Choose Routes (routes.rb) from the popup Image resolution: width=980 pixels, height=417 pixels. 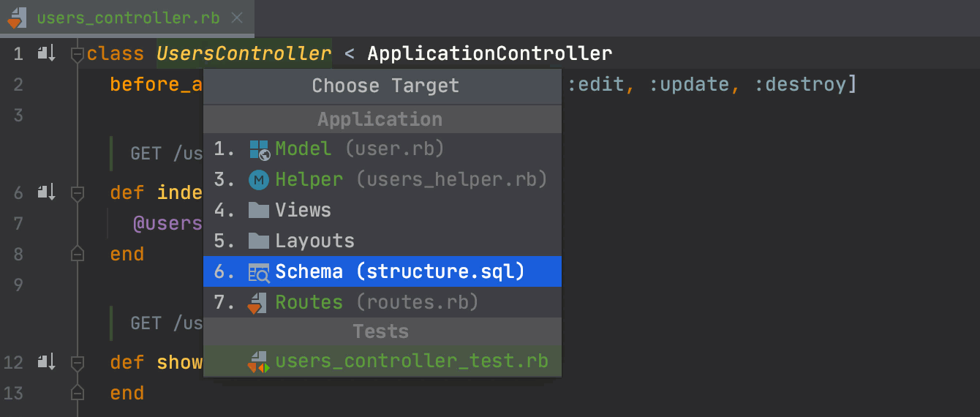382,303
